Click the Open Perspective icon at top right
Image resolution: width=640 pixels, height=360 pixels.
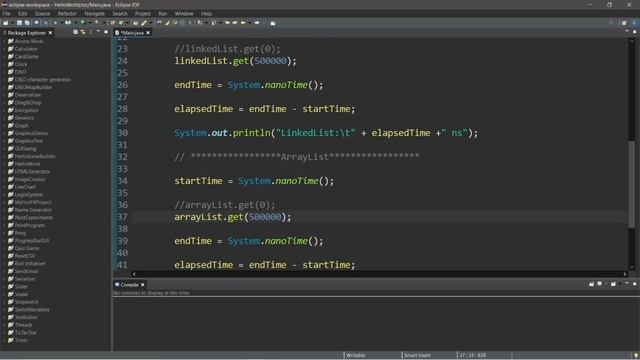tap(624, 23)
